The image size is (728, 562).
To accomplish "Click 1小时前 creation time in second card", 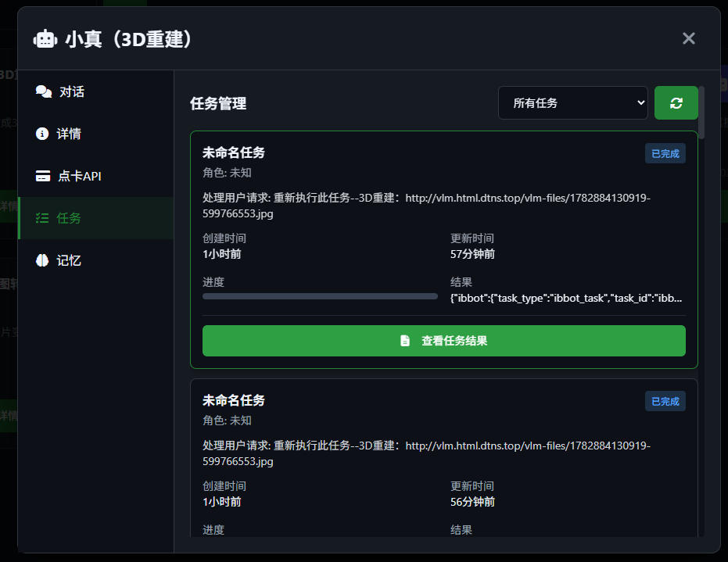I will coord(222,502).
